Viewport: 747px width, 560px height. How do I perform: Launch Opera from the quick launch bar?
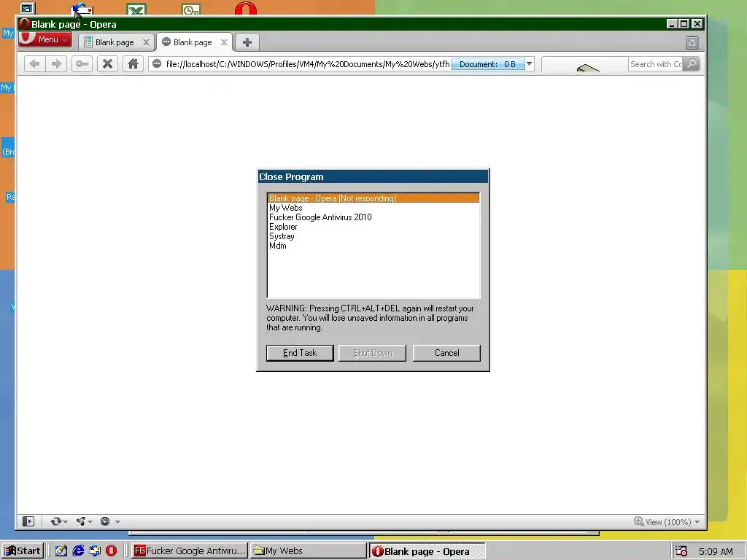[111, 551]
